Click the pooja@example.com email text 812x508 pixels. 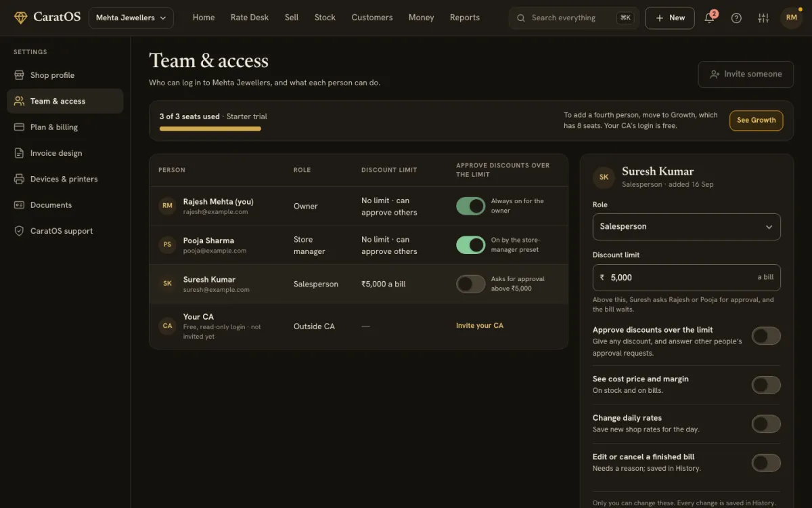pyautogui.click(x=215, y=251)
